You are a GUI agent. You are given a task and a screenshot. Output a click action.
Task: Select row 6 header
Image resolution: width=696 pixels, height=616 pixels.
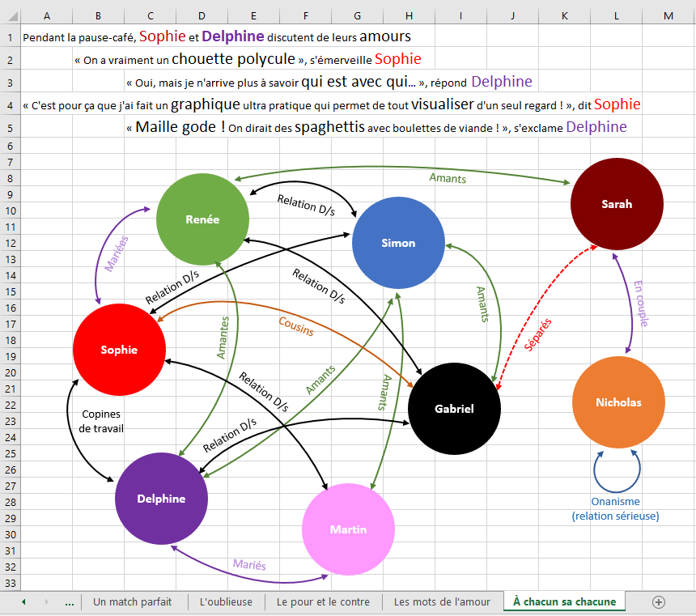10,146
